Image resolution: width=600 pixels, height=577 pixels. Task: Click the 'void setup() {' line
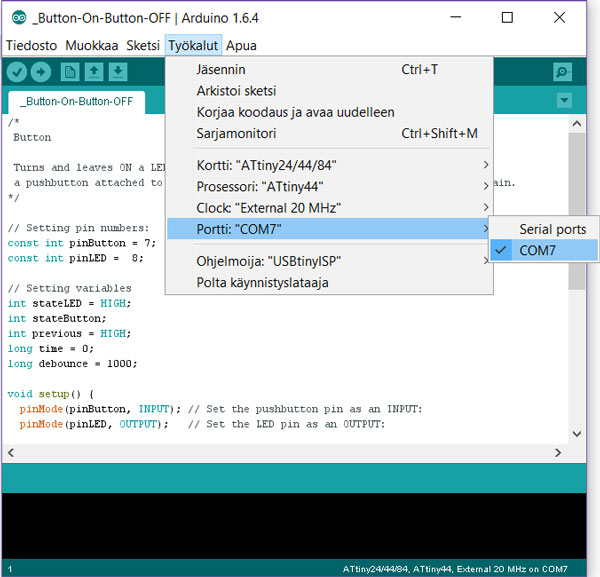coord(51,394)
